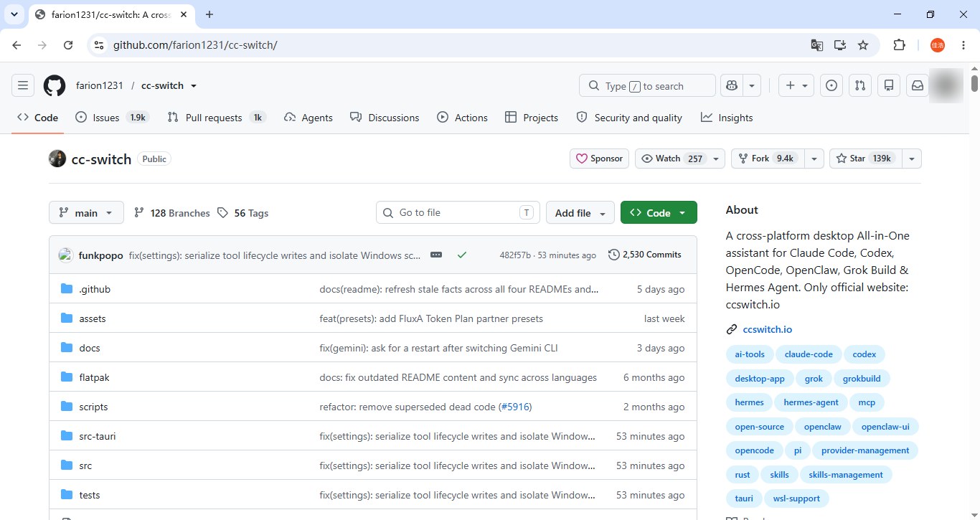This screenshot has height=520, width=980.
Task: Open the main branch selector
Action: [86, 212]
